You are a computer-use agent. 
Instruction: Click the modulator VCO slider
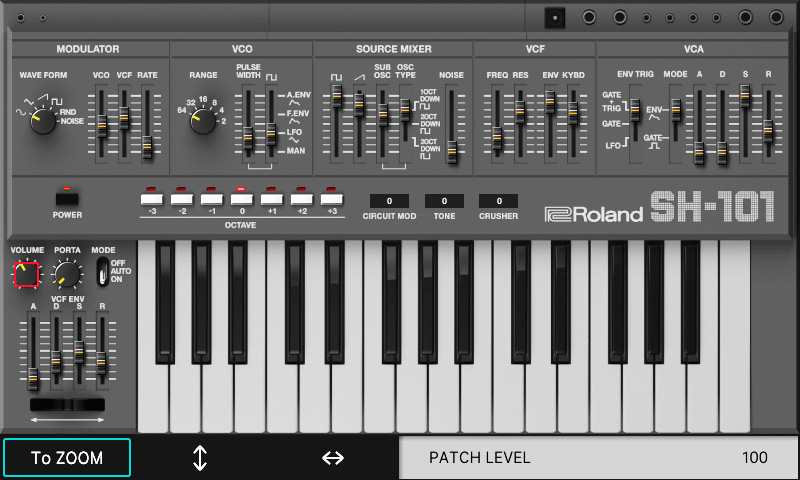(102, 126)
